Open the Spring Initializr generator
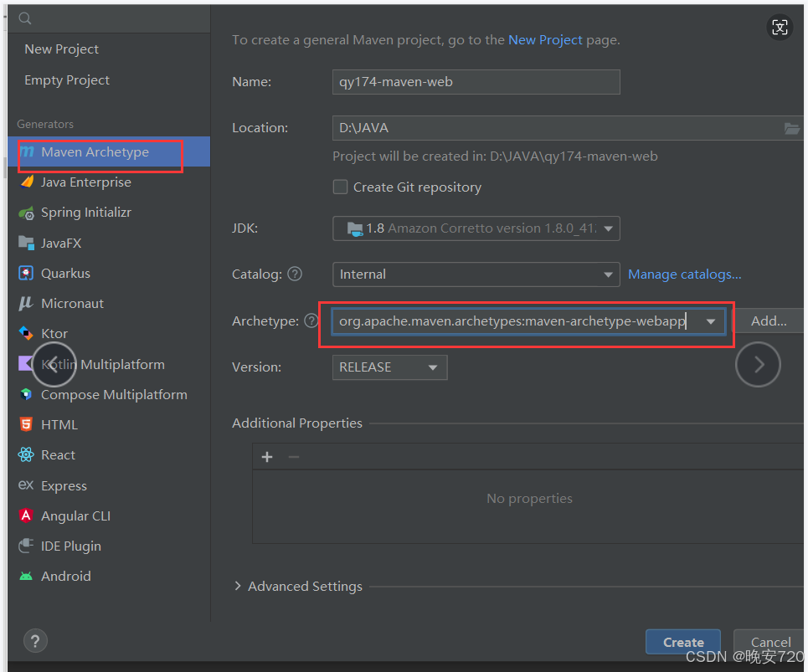The height and width of the screenshot is (672, 808). pyautogui.click(x=85, y=213)
